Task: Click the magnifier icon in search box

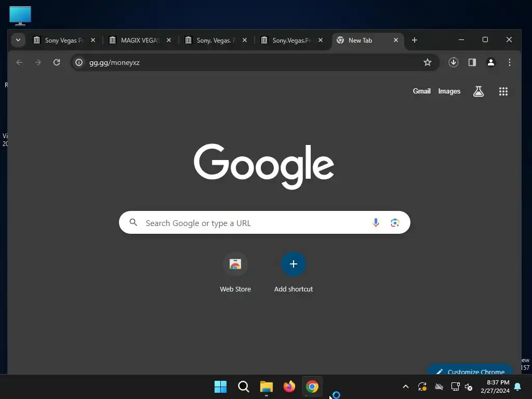Action: pos(134,222)
